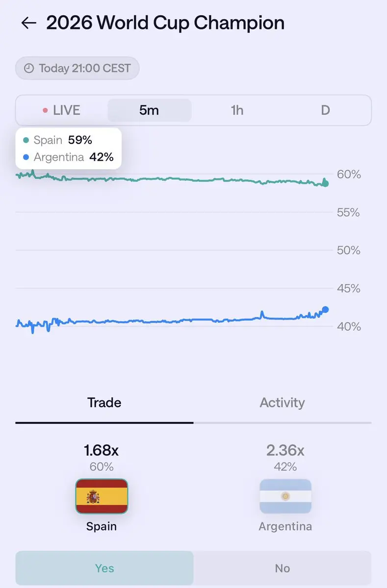Tap Argentina's blue legend dot
This screenshot has height=588, width=387.
coord(26,157)
